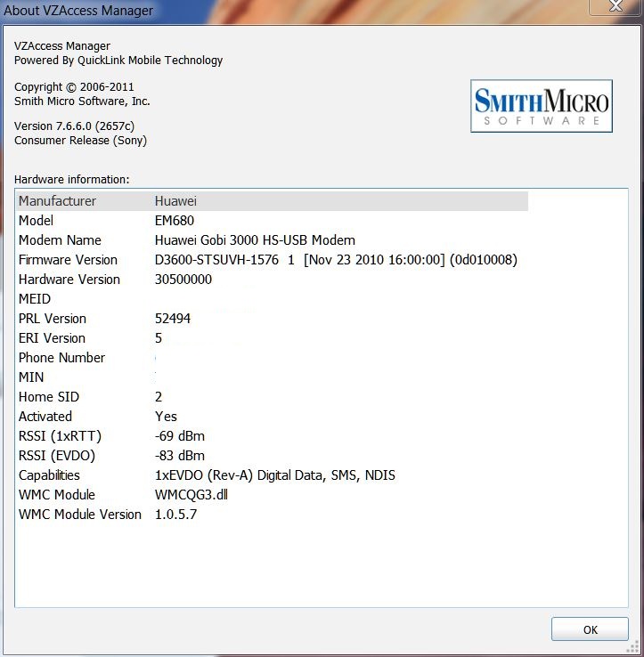
Task: Click Huawei Gobi 3000 HS-USB Modem value
Action: click(x=255, y=240)
